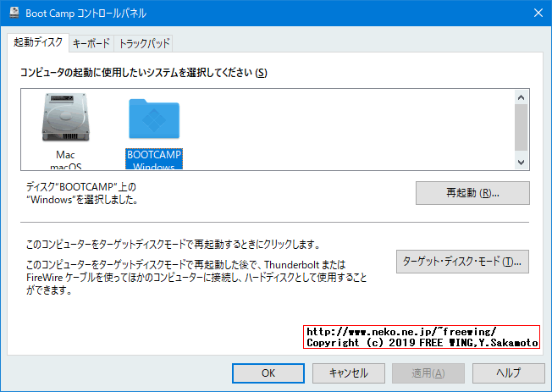Click the ディスク"BOOTCAMP"上の selection status text
This screenshot has height=392, width=552.
(82, 193)
